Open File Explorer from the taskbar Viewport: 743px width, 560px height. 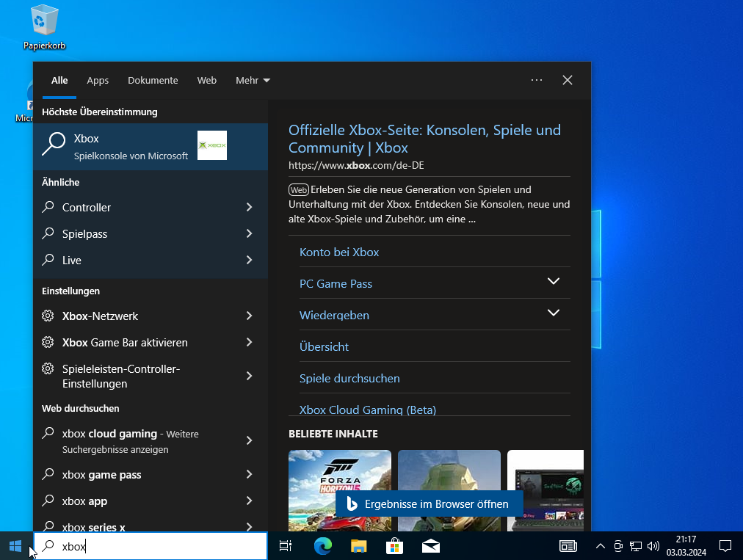[x=359, y=546]
